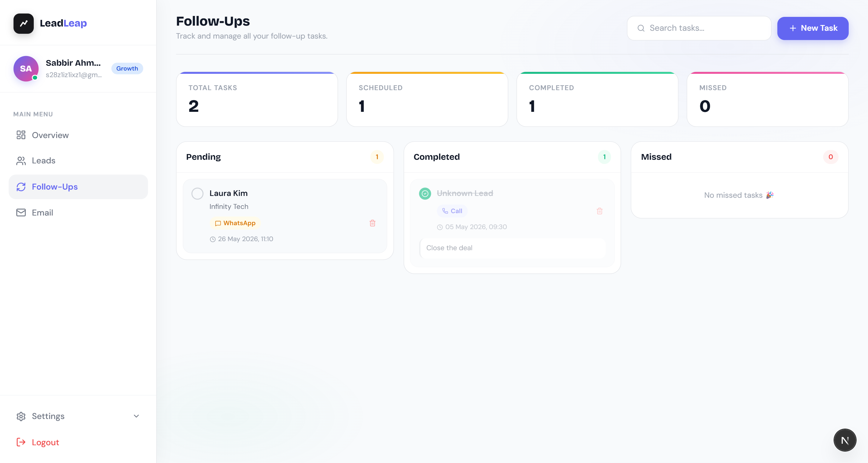Expand the Settings chevron
The height and width of the screenshot is (463, 868).
[x=136, y=416]
